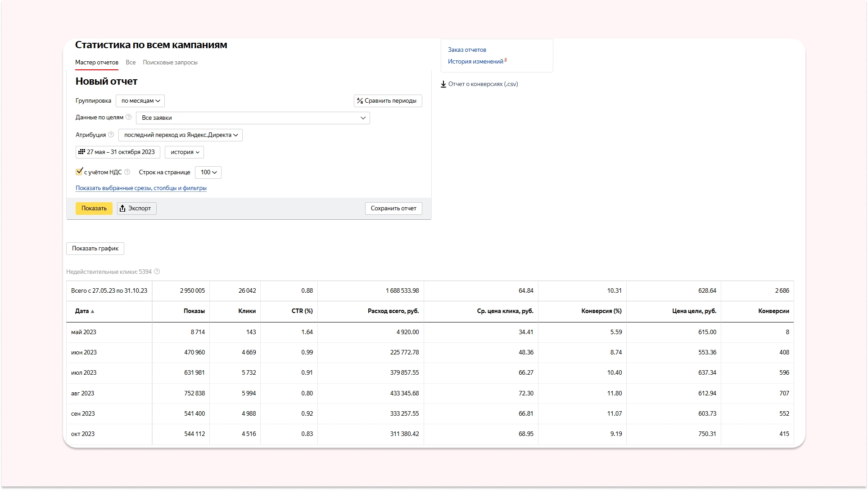Click help icon next to Данные по целям
This screenshot has width=868, height=490.
click(x=128, y=117)
